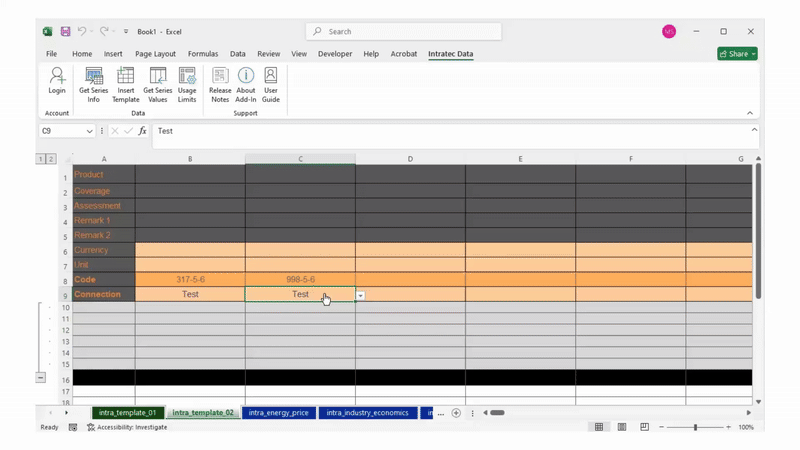The height and width of the screenshot is (450, 800).
Task: Click the formula bar cancel X icon
Action: click(115, 131)
